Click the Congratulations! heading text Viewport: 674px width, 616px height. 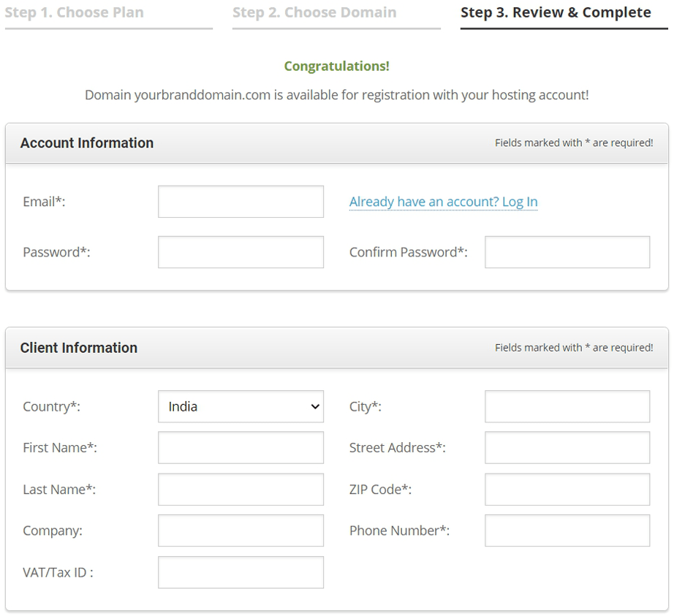(x=336, y=66)
